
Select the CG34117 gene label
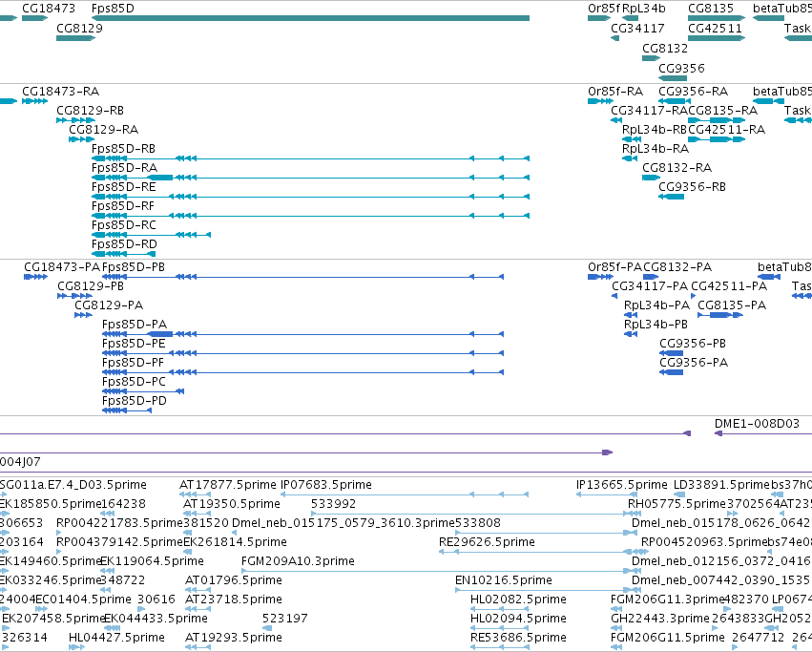[637, 28]
